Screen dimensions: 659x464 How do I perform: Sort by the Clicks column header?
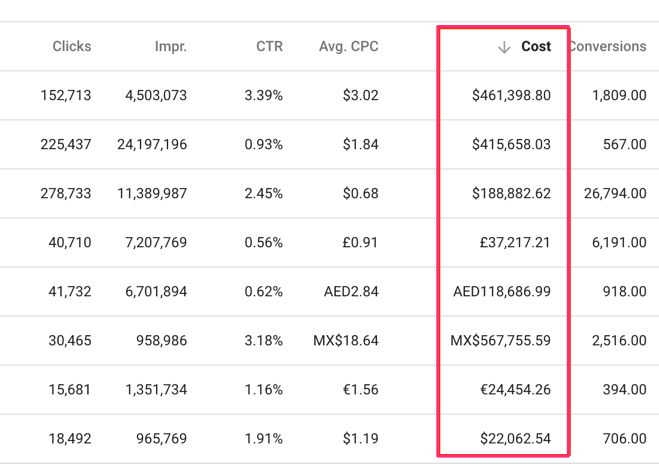point(72,47)
